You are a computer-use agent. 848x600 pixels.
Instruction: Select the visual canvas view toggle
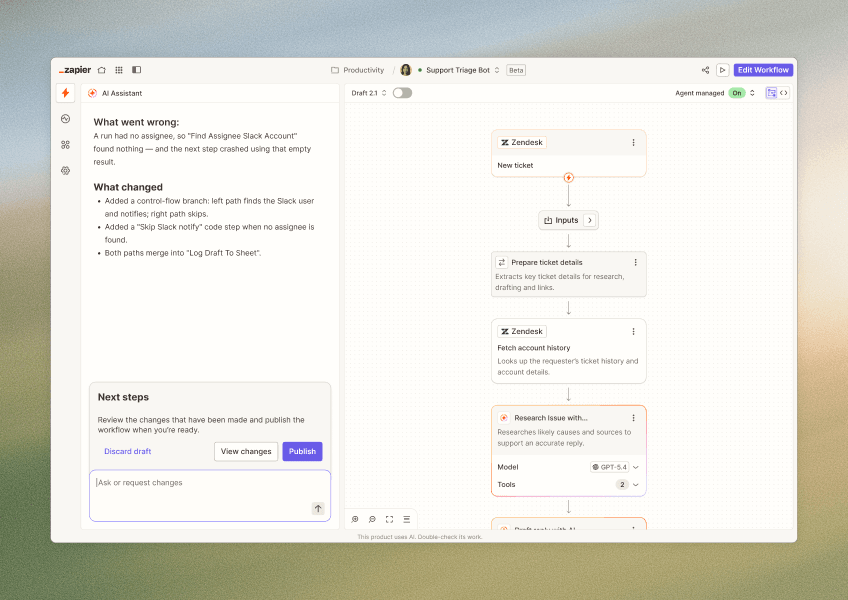point(772,93)
